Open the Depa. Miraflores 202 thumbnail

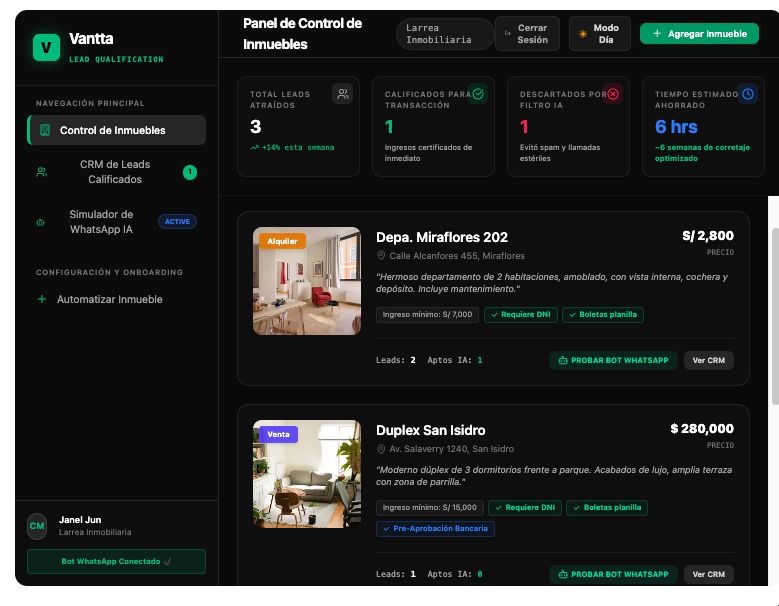pyautogui.click(x=307, y=281)
